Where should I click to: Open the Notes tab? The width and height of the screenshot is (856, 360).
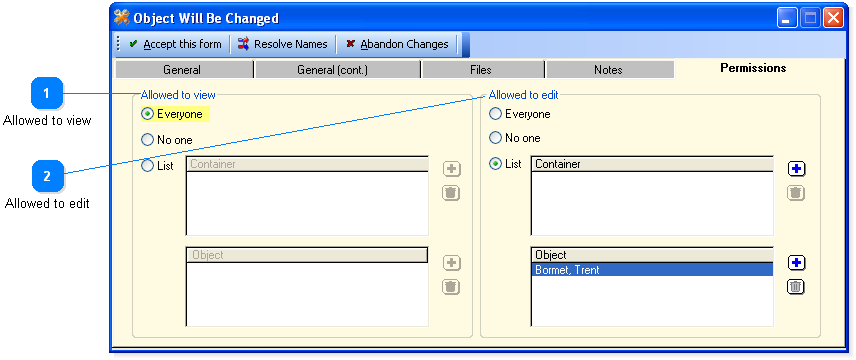pyautogui.click(x=610, y=70)
